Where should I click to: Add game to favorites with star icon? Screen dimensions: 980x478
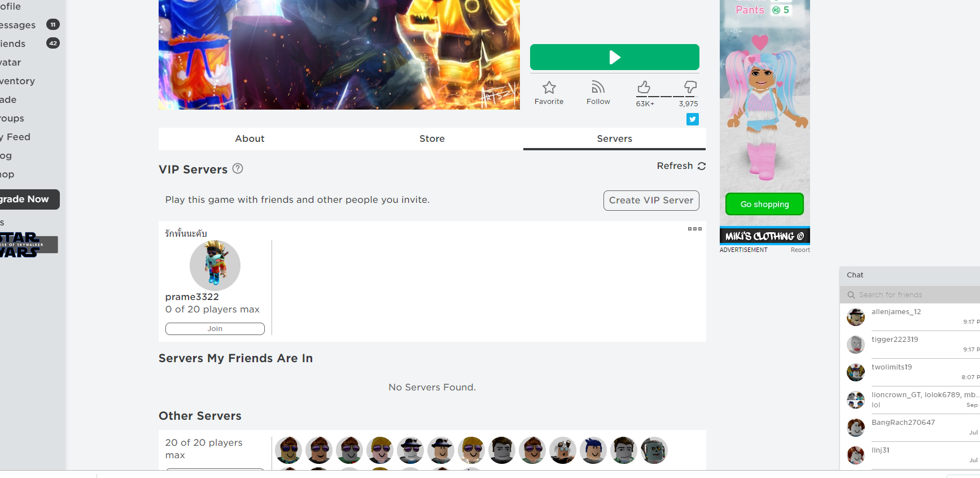(x=549, y=88)
